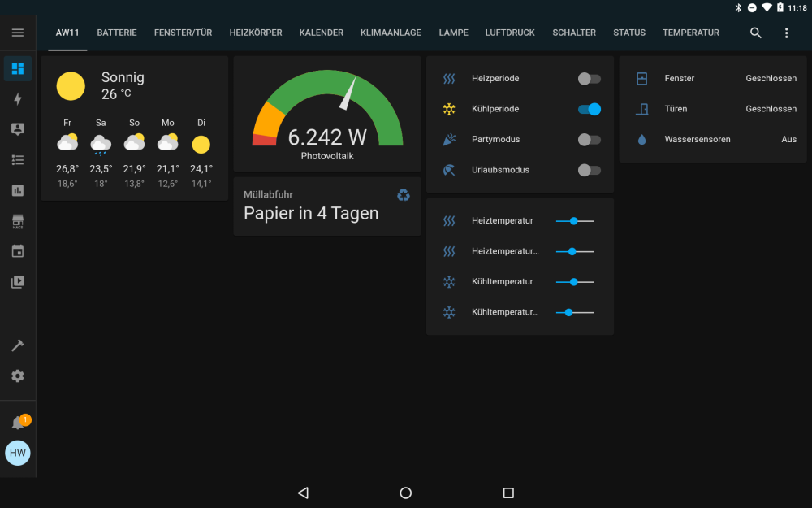
Task: Open the Overview dashboard sidebar icon
Action: 18,68
